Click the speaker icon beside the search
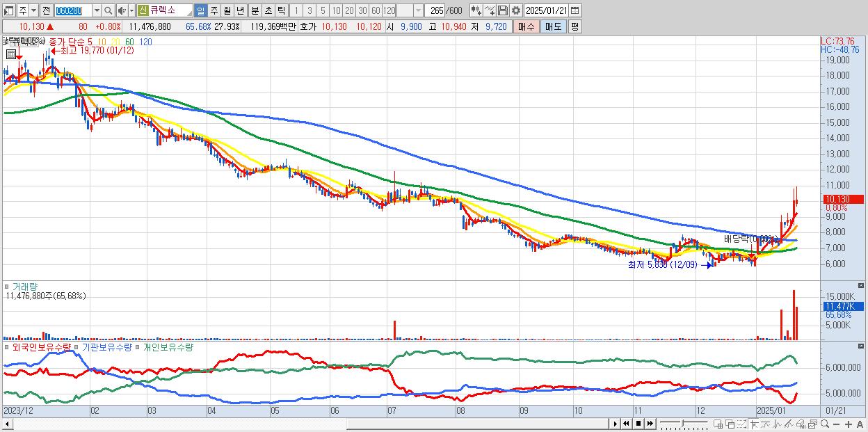This screenshot has height=432, width=868. click(x=121, y=10)
